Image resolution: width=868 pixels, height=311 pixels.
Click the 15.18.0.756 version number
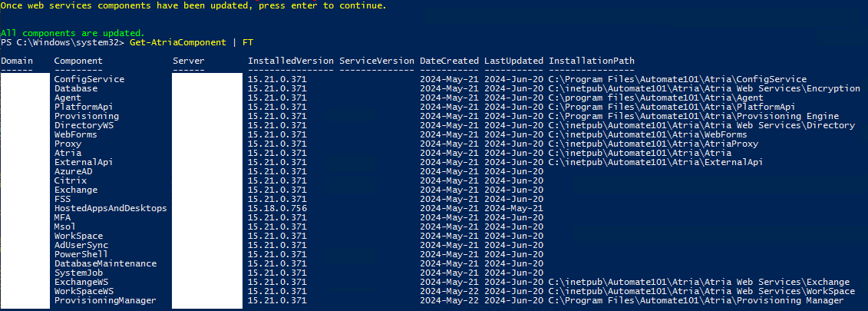277,208
